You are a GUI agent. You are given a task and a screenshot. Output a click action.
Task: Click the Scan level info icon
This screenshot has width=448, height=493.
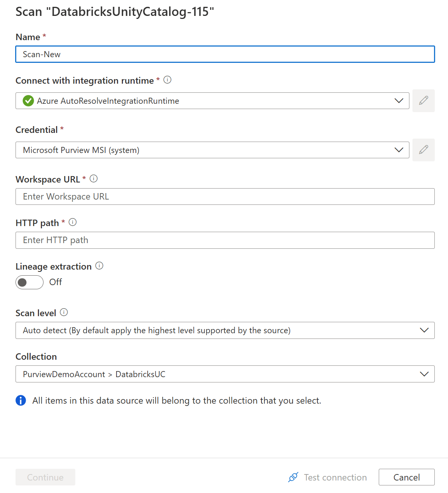coord(64,312)
